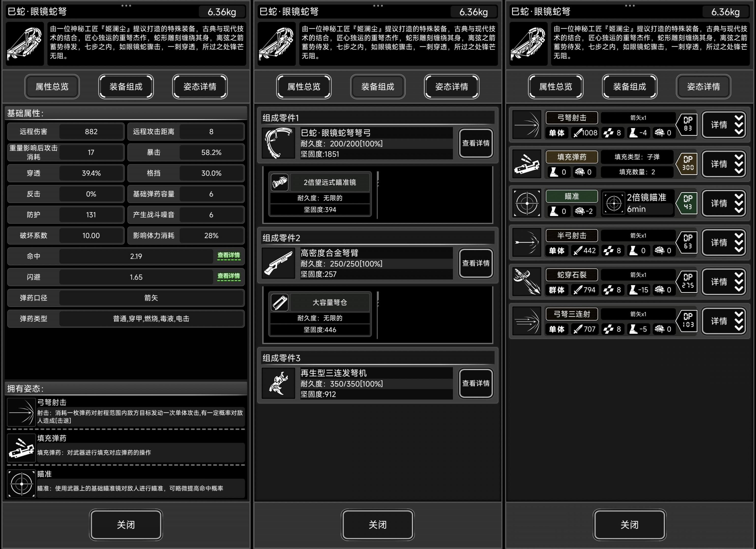Click the 巳蛇·眼镜蛇弩弩弓 bow part icon
The width and height of the screenshot is (756, 549).
tap(278, 143)
